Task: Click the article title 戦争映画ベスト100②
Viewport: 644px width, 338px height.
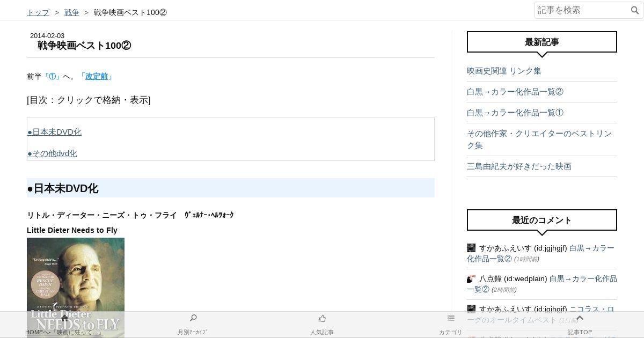Action: [x=84, y=46]
